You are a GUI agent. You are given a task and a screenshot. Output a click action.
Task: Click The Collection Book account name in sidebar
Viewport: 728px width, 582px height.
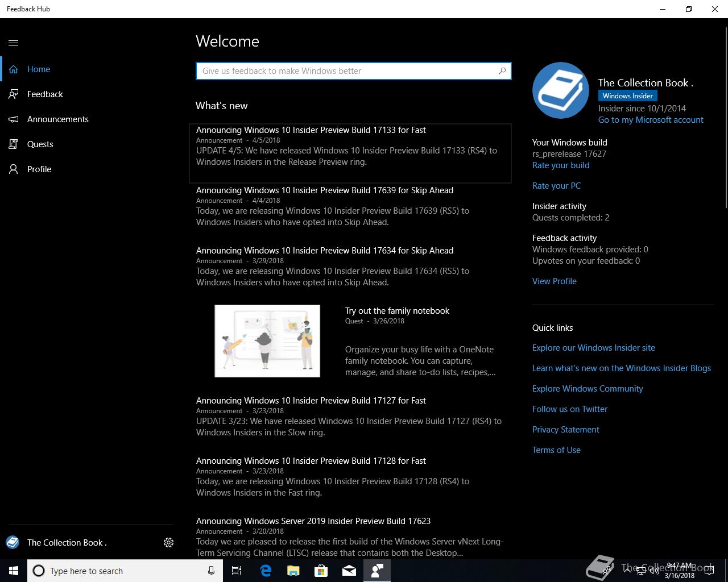click(x=67, y=543)
